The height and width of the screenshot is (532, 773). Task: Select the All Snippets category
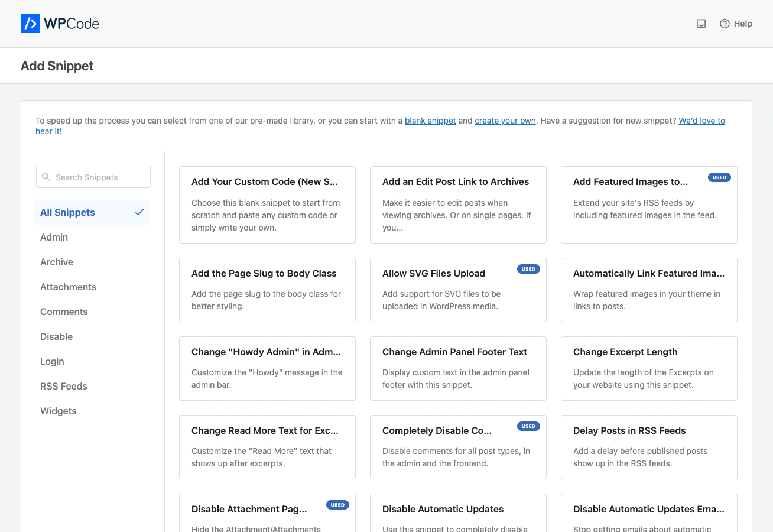(93, 212)
